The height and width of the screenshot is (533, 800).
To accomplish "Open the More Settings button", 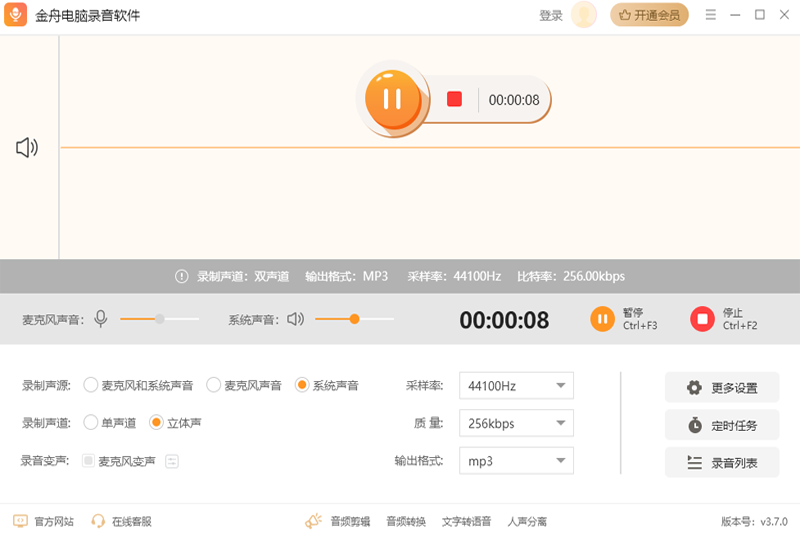I will pyautogui.click(x=722, y=388).
